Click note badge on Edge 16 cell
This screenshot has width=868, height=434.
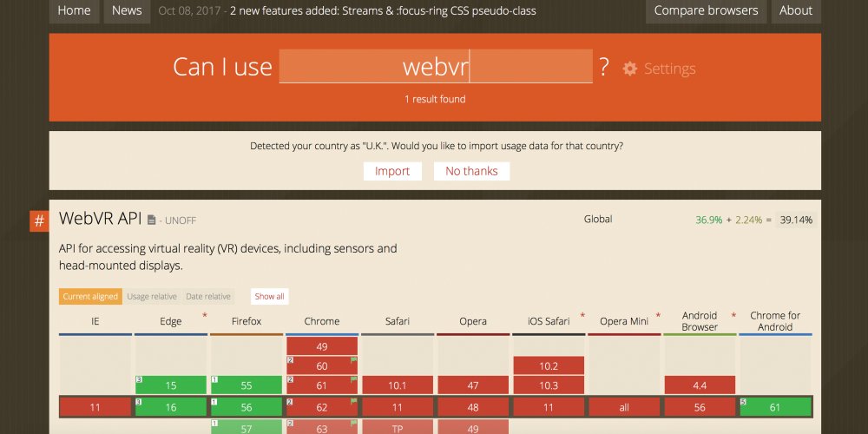tap(138, 401)
